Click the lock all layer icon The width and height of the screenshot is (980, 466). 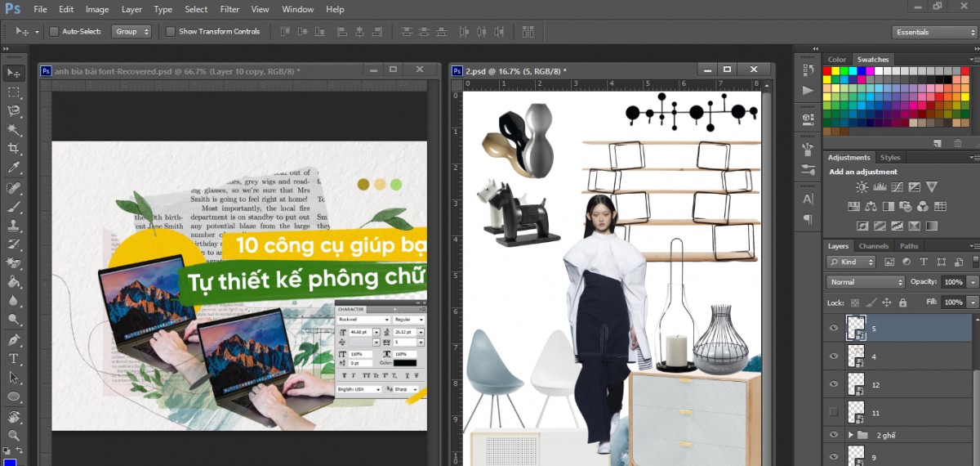(902, 302)
